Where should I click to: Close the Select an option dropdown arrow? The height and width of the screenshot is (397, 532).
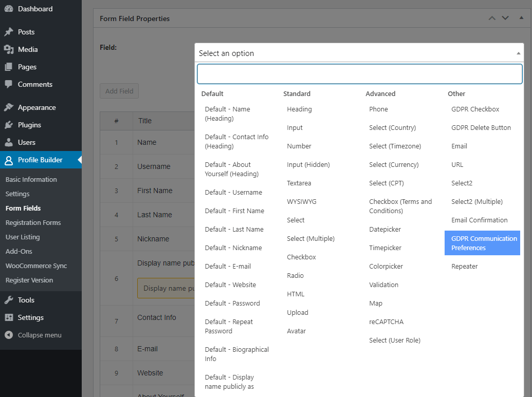point(518,53)
